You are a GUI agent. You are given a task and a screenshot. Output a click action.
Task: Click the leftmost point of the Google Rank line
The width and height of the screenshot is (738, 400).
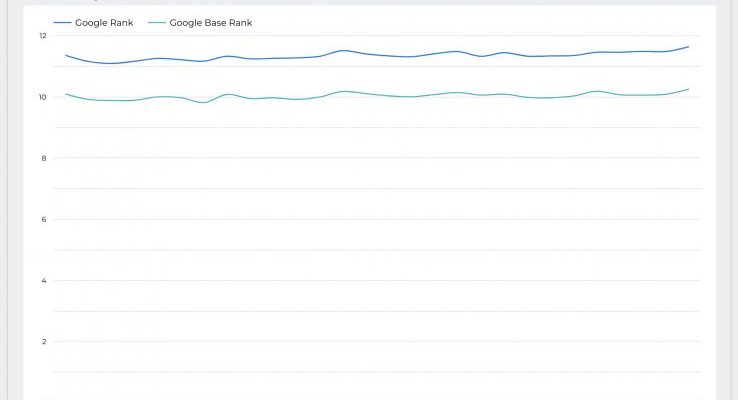[66, 55]
